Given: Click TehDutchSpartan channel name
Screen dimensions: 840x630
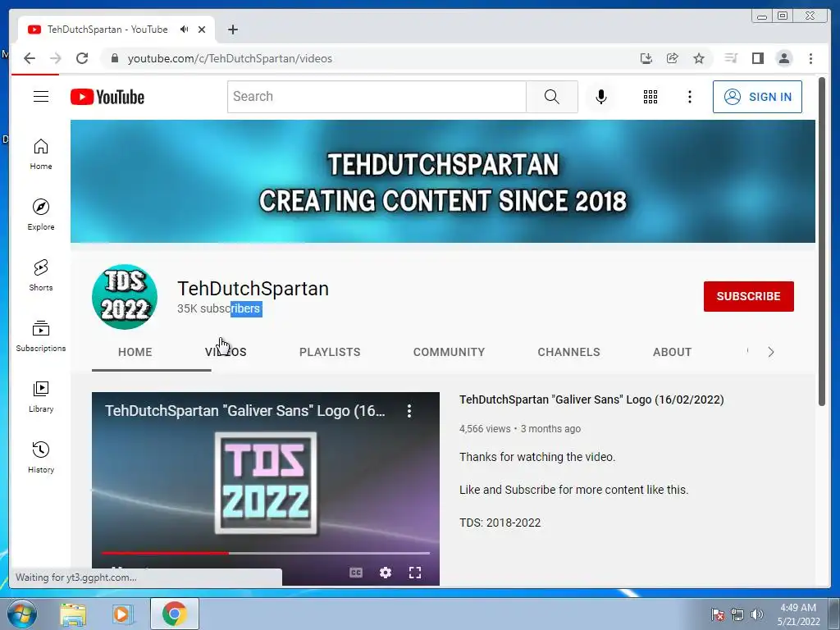Looking at the screenshot, I should pos(253,289).
